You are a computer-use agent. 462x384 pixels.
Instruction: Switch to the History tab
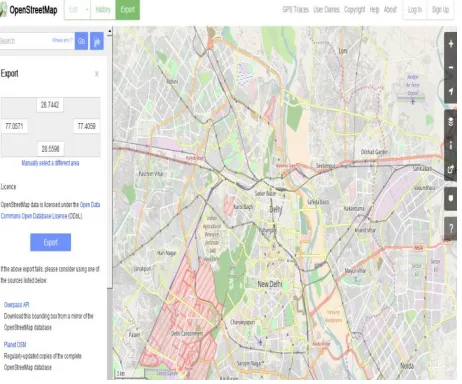[x=103, y=10]
